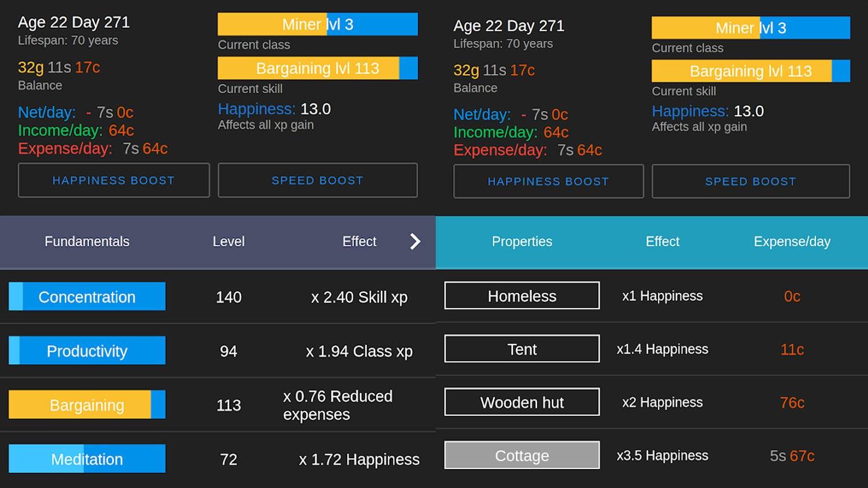Train the Meditation skill

coord(87,459)
